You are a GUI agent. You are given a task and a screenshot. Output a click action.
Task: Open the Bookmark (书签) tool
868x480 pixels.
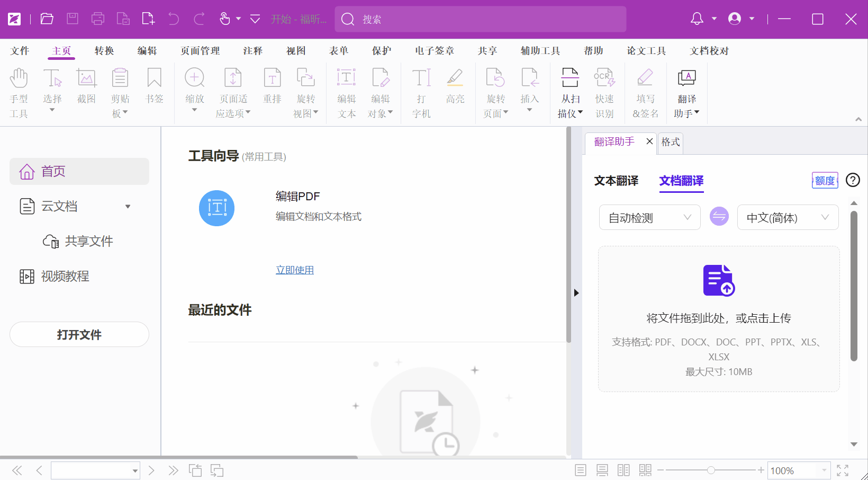154,86
